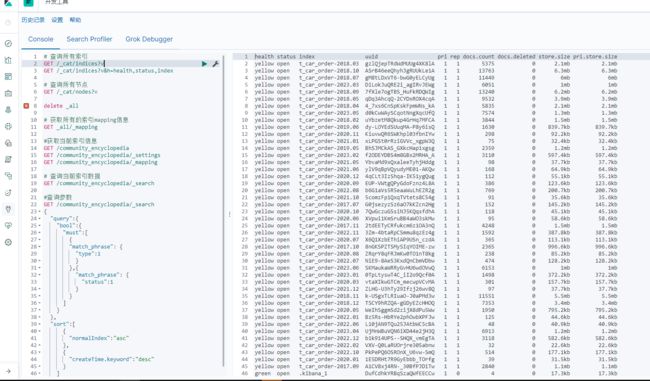650x381 pixels.
Task: Click the red error marker on delete _all
Action: pos(26,106)
